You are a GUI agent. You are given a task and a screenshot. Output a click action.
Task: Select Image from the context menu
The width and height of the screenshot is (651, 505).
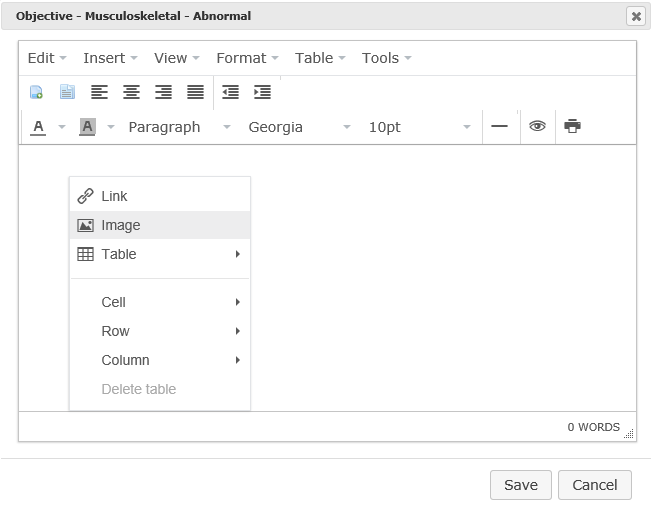pyautogui.click(x=160, y=225)
